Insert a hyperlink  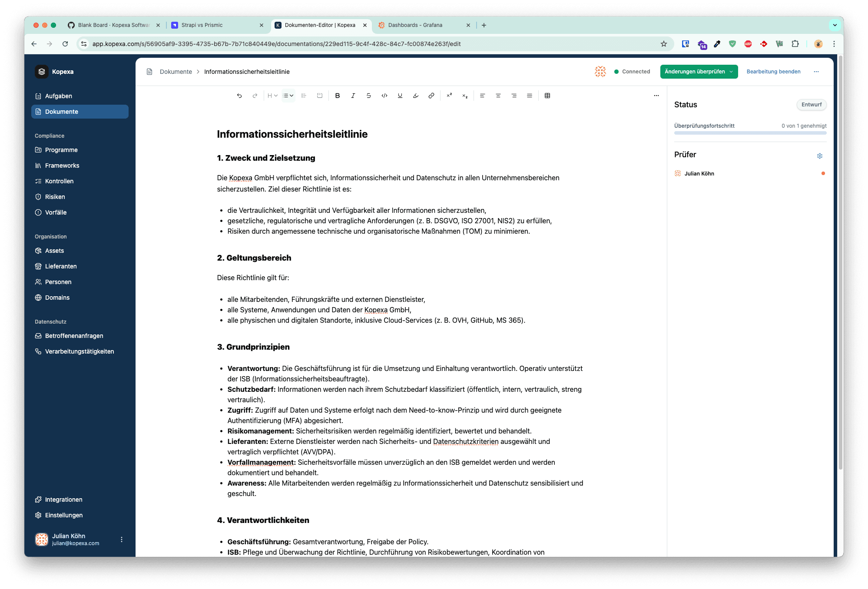[431, 96]
